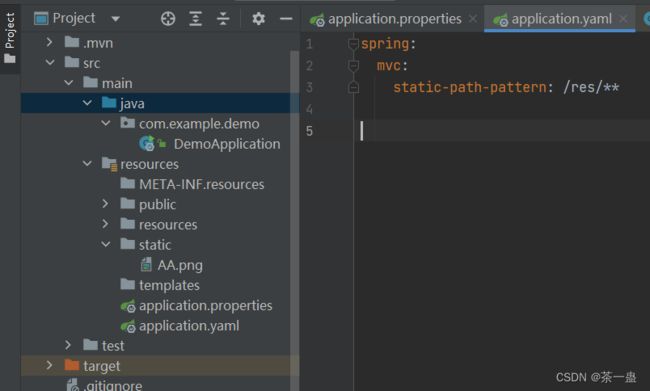Expand the public folder

point(105,204)
